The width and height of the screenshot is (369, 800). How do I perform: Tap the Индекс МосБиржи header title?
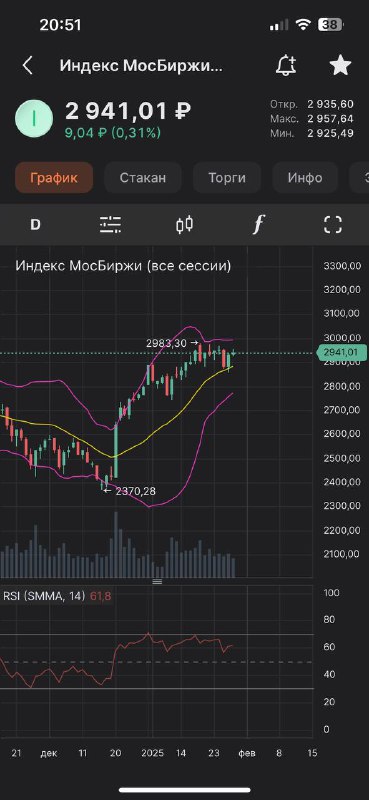pos(141,65)
